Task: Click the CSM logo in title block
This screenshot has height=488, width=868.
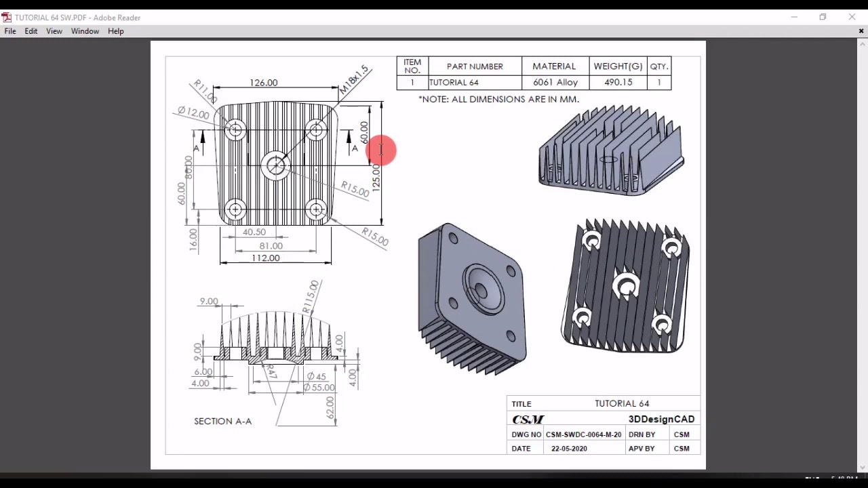Action: (x=528, y=420)
